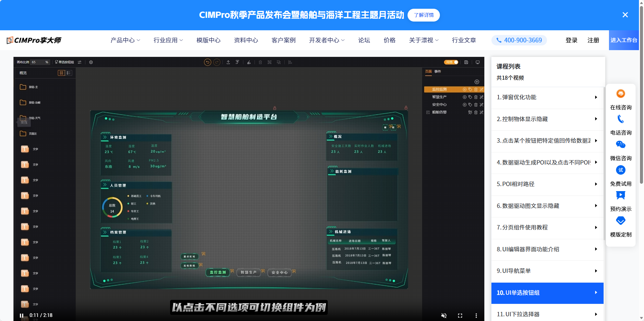Open the 论坛 nav link
The image size is (644, 321).
[364, 40]
